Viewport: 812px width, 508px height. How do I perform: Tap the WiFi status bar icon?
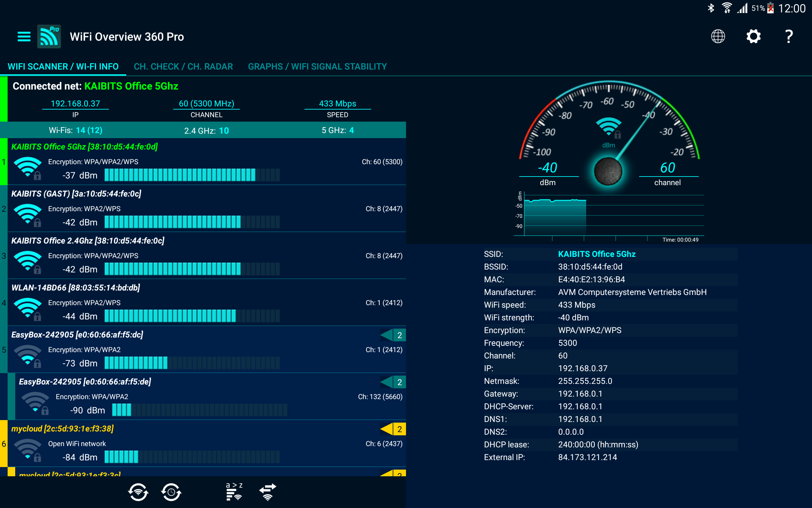click(x=727, y=8)
